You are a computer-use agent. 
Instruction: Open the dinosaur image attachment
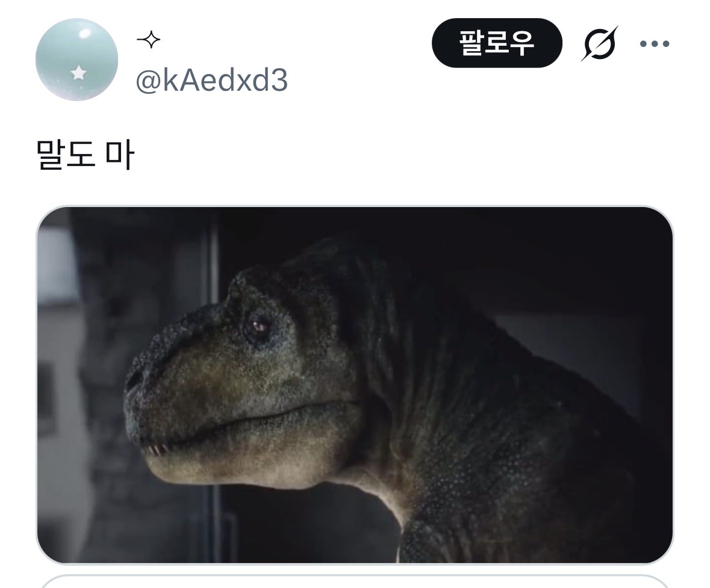[355, 385]
